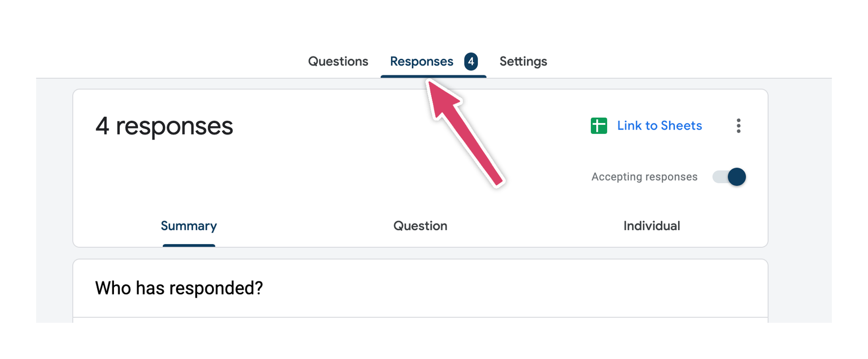Open the Settings tab
Image resolution: width=868 pixels, height=359 pixels.
pyautogui.click(x=523, y=61)
